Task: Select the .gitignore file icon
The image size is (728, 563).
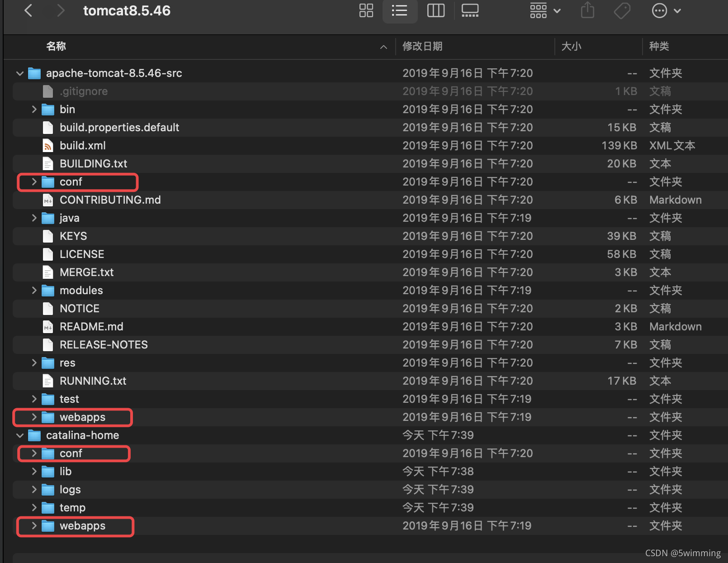Action: click(48, 91)
